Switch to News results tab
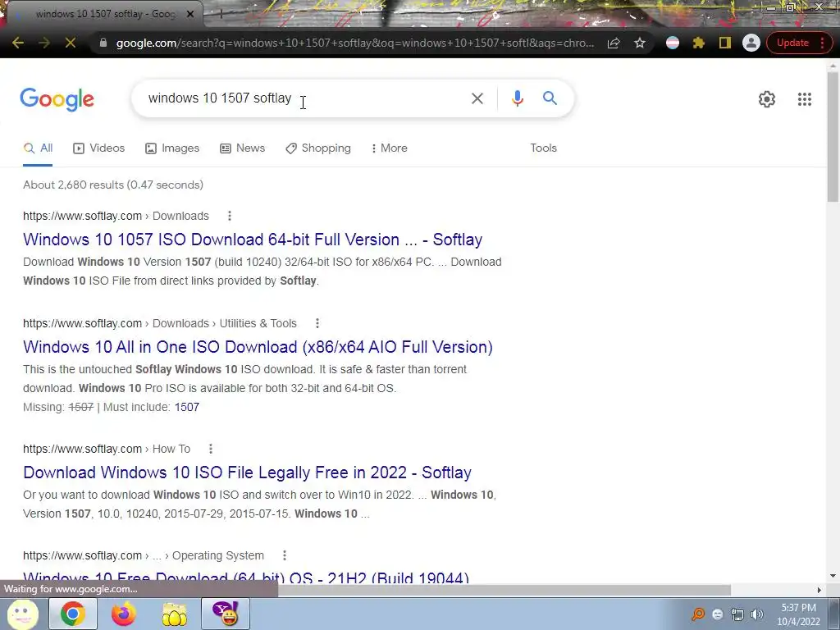This screenshot has height=630, width=840. pyautogui.click(x=242, y=148)
